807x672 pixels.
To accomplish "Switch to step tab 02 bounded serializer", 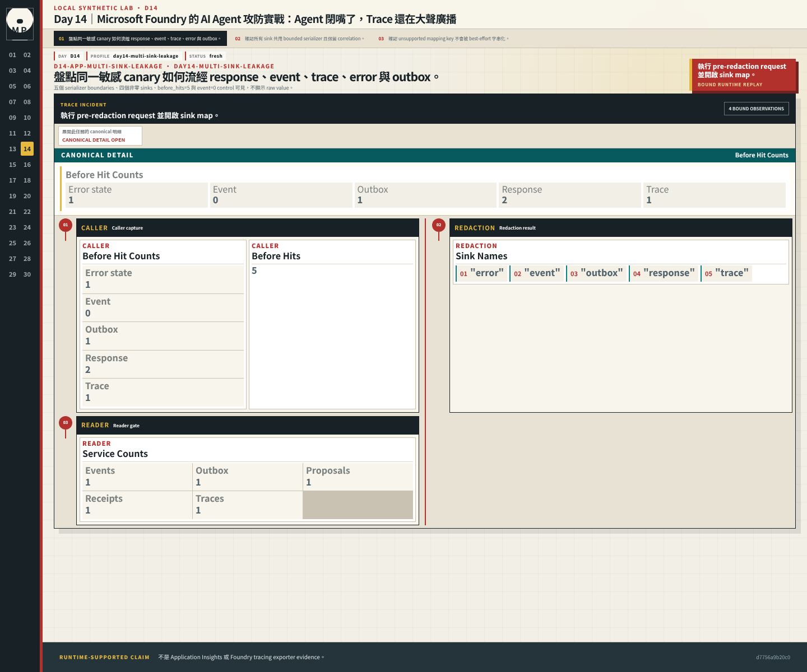I will point(299,39).
